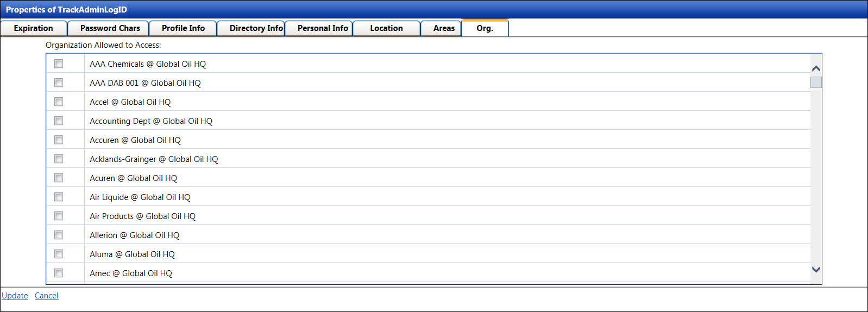
Task: Select the Allerion organization checkbox
Action: tap(59, 235)
